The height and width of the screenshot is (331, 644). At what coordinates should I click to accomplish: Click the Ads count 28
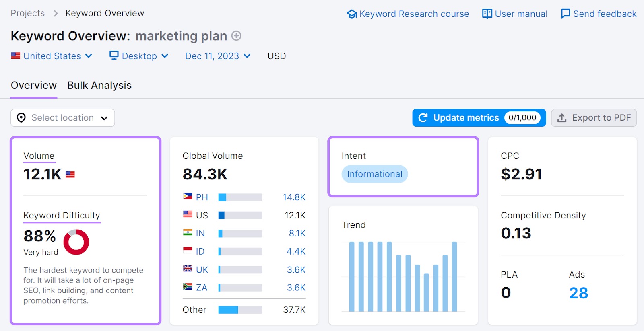[578, 293]
